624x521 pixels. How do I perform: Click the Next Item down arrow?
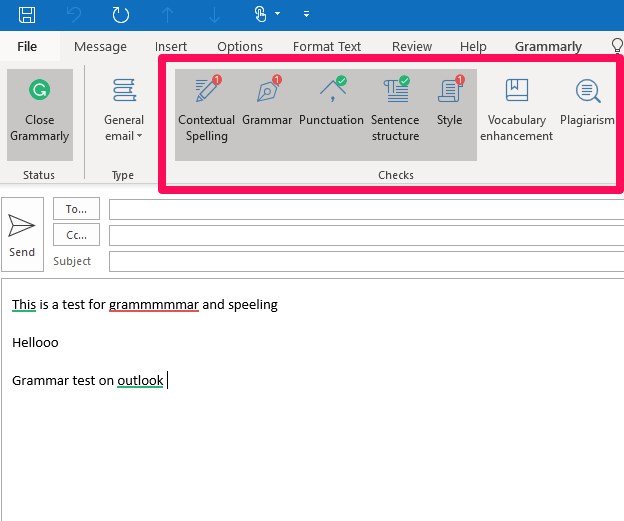214,15
